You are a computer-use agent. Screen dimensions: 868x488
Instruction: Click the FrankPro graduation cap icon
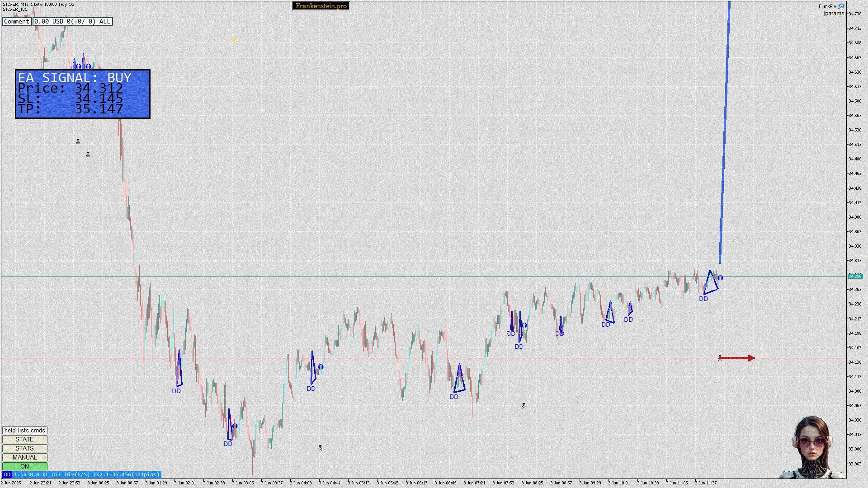tap(841, 6)
